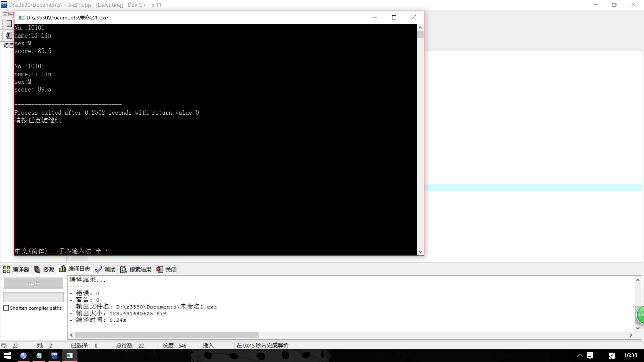Open the blue globe browser in taskbar
This screenshot has height=362, width=644.
click(x=23, y=356)
